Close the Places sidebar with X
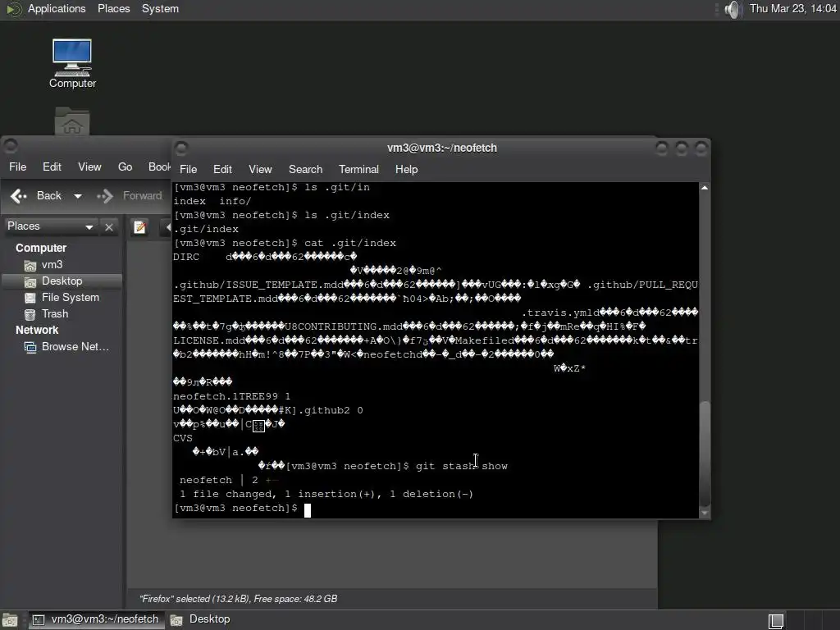Screen dimensions: 840x630 click(109, 227)
